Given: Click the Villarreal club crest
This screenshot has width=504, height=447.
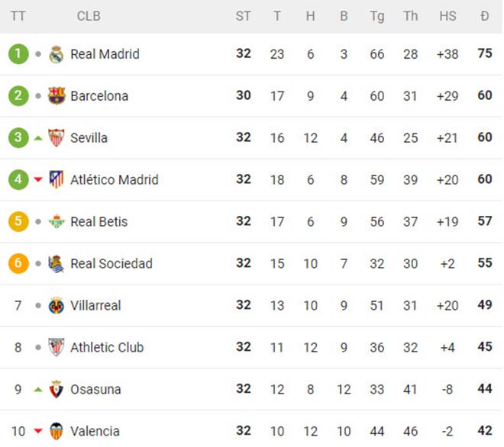Looking at the screenshot, I should tap(57, 306).
